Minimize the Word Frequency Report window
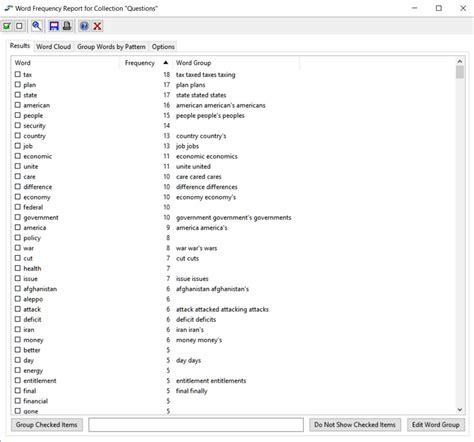474x442 pixels. 414,8
